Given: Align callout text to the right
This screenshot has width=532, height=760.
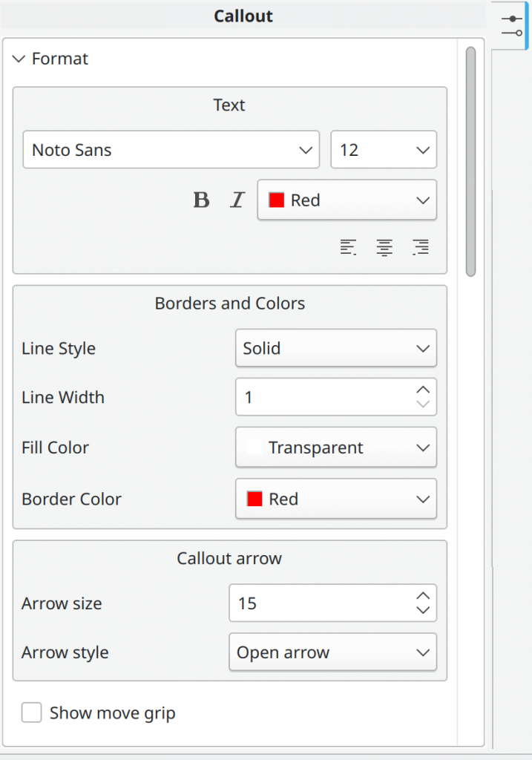Looking at the screenshot, I should tap(420, 247).
